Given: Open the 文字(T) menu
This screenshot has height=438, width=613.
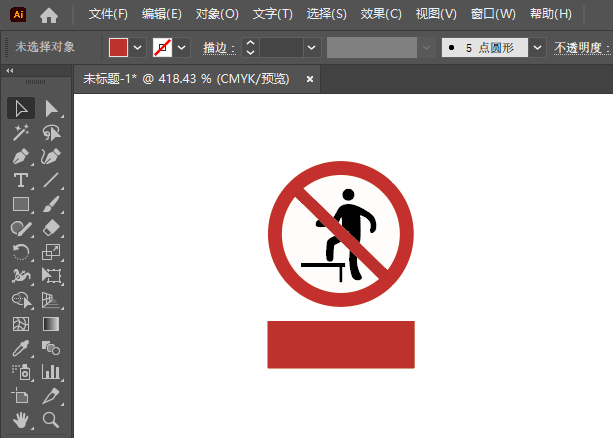Looking at the screenshot, I should point(272,14).
